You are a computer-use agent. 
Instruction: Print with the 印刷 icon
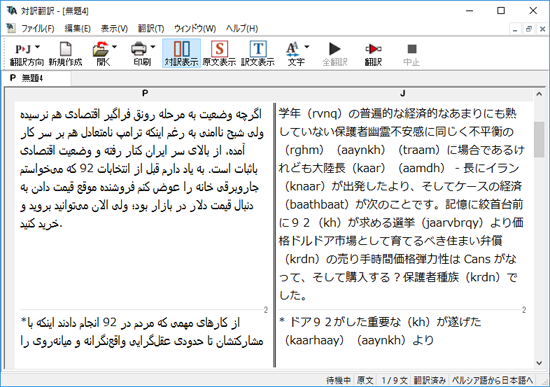139,49
